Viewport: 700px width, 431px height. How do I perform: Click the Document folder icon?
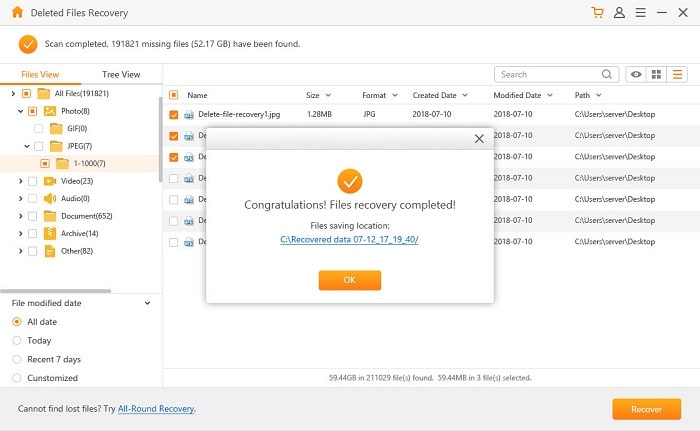point(50,216)
